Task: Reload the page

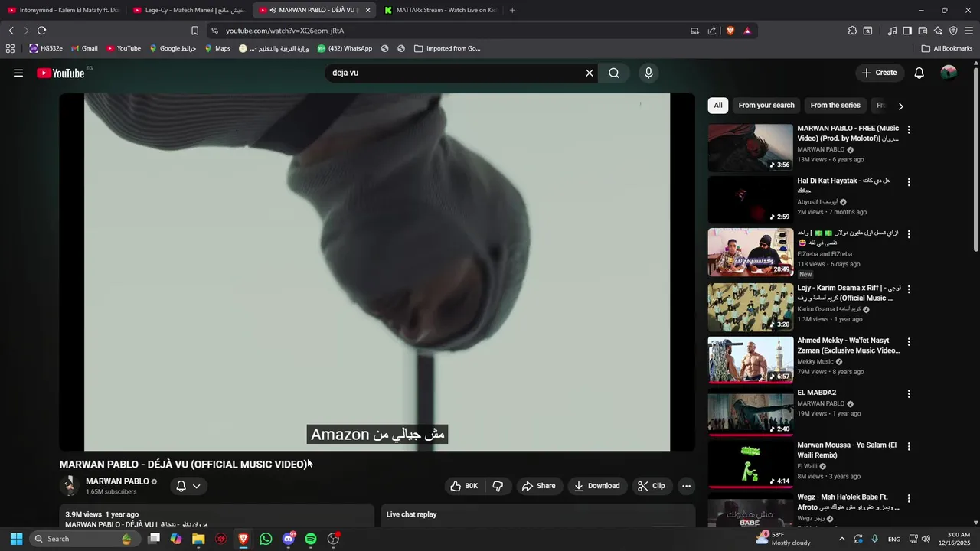Action: [41, 31]
